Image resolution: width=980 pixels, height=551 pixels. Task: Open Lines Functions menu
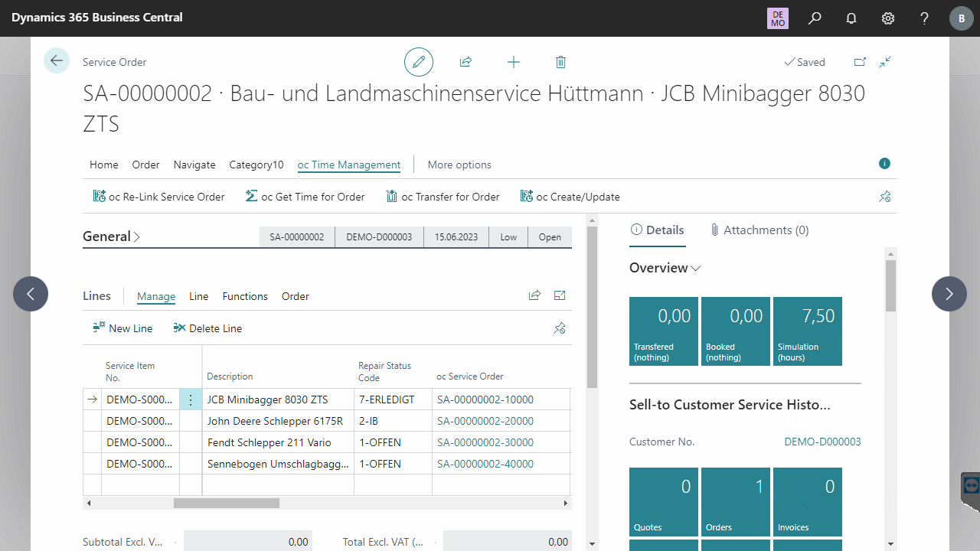(245, 296)
